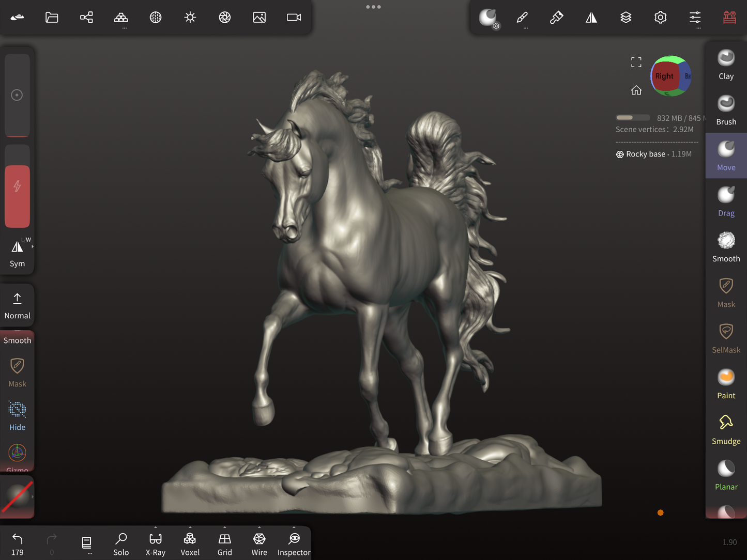Toggle the Grid display
Viewport: 747px width, 560px height.
[x=224, y=543]
